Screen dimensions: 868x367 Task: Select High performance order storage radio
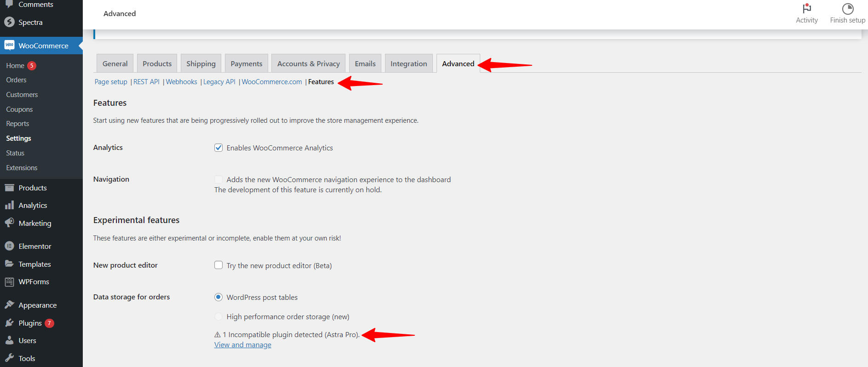tap(218, 316)
